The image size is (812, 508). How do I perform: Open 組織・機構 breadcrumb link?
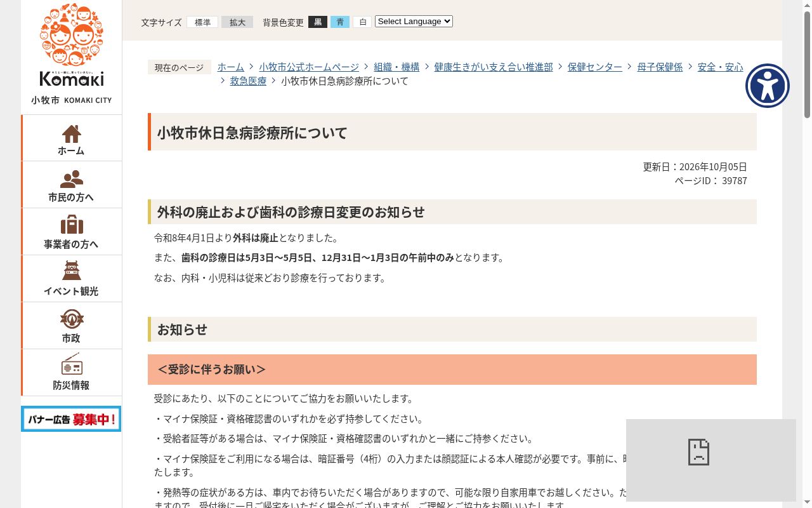[x=396, y=67]
